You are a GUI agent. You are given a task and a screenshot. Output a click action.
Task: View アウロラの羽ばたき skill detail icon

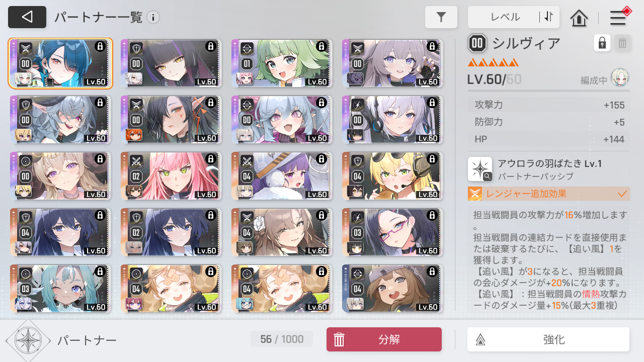tap(480, 169)
